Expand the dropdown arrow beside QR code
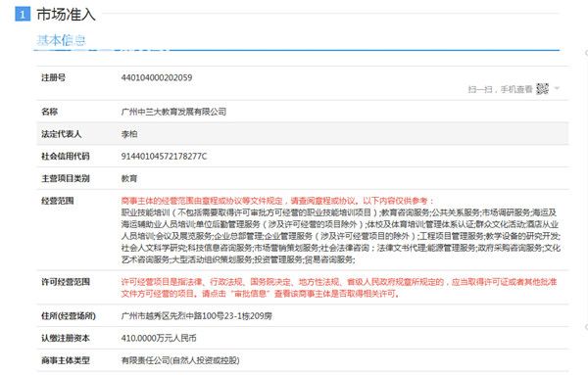588x375 pixels. [557, 89]
